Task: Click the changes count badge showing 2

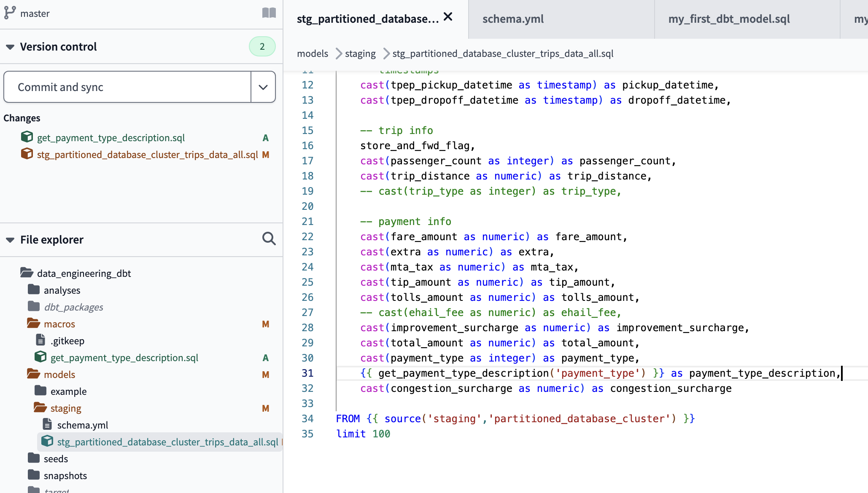Action: pos(262,46)
